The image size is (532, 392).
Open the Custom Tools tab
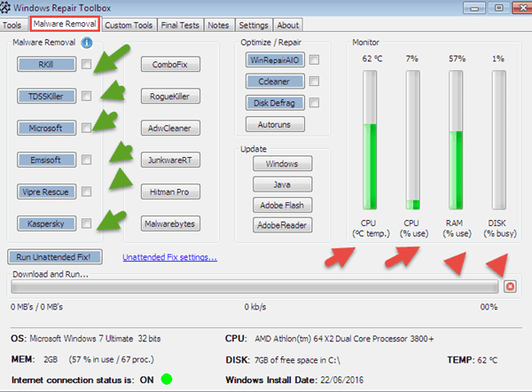pyautogui.click(x=129, y=26)
